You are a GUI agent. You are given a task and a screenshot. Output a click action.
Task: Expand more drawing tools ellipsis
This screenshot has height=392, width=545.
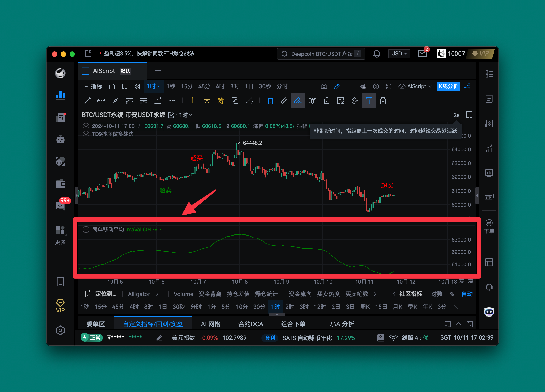click(172, 101)
